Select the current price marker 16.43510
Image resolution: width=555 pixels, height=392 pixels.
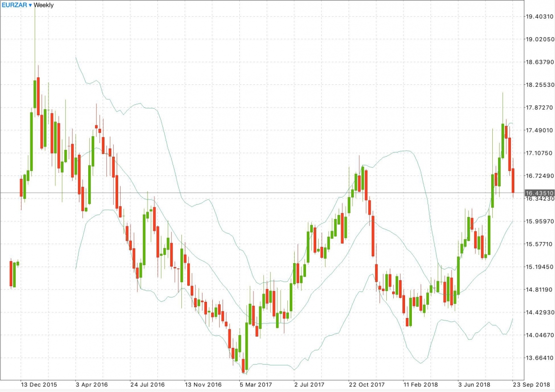pyautogui.click(x=539, y=193)
